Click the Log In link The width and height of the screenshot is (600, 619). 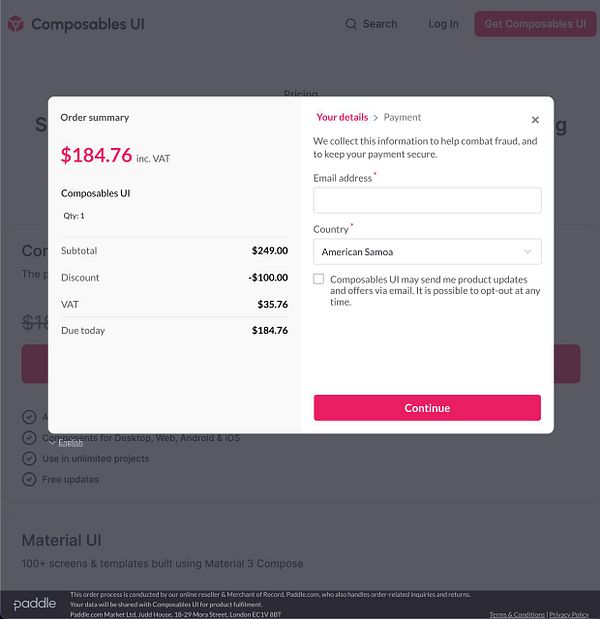point(443,24)
